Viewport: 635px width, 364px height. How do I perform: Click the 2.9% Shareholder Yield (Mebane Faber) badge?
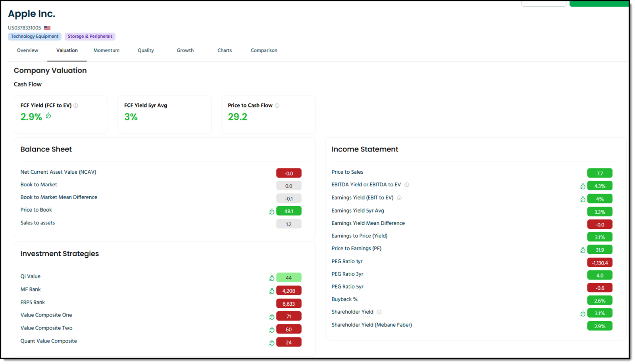[x=600, y=326]
